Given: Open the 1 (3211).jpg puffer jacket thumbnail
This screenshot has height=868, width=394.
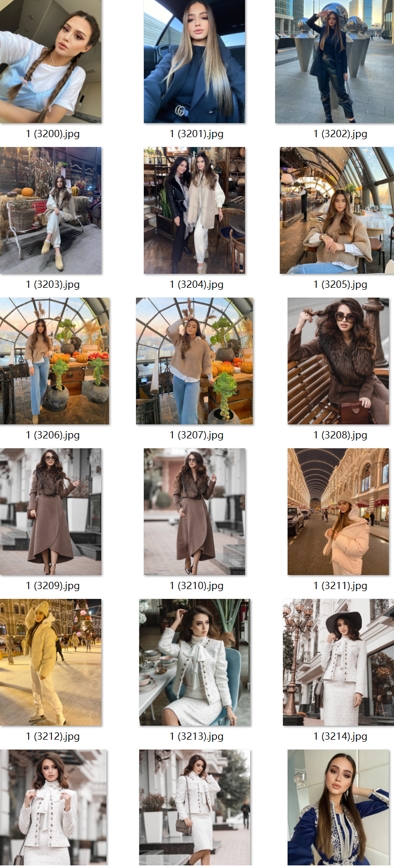Looking at the screenshot, I should point(338,512).
